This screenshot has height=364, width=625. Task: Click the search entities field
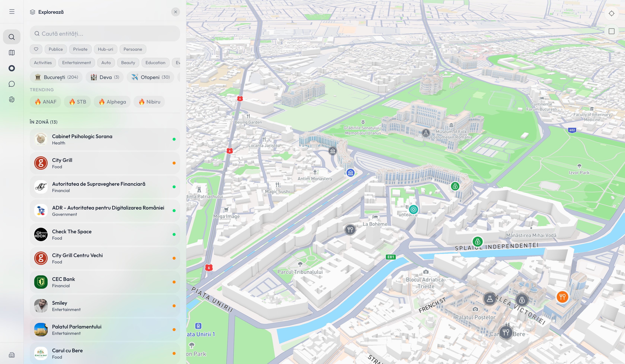click(105, 33)
